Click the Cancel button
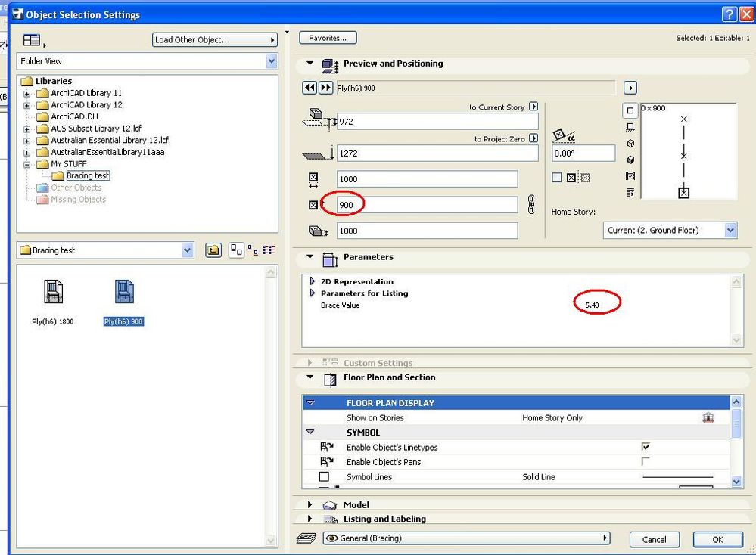756x555 pixels. pos(655,540)
